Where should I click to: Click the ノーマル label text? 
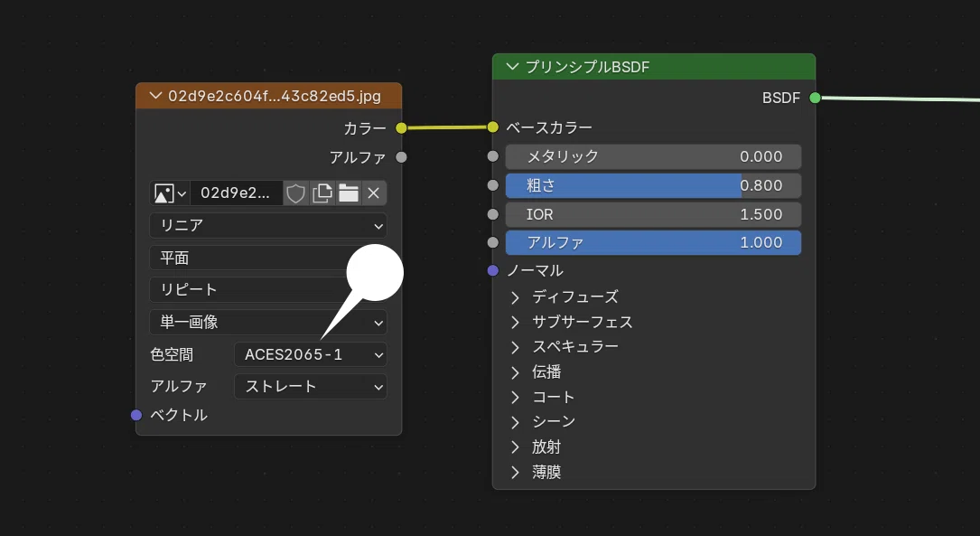pyautogui.click(x=535, y=270)
